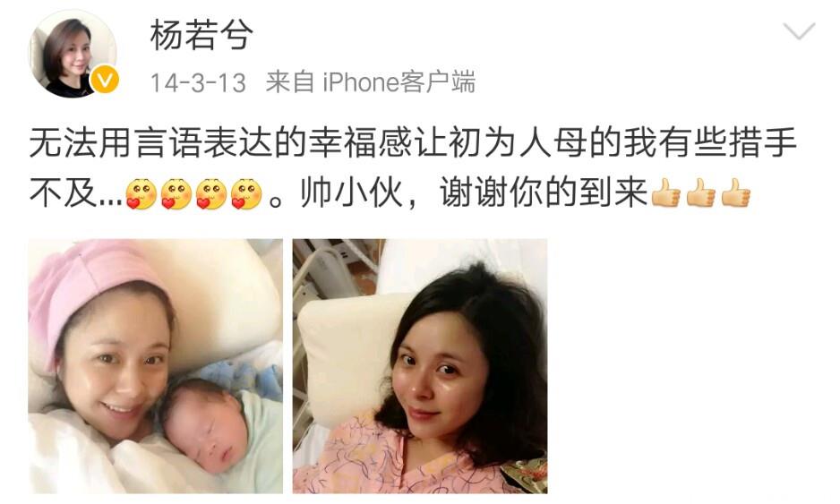Image resolution: width=840 pixels, height=504 pixels.
Task: Click the circular profile avatar photo
Action: 73,53
